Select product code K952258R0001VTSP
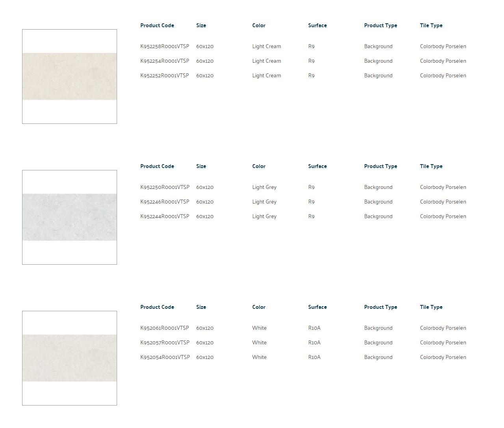Viewport: 504px width, 428px height. point(165,47)
